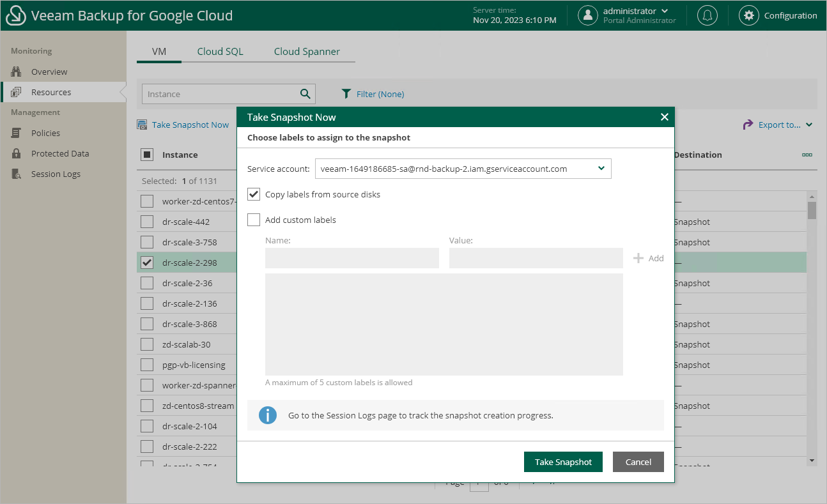827x504 pixels.
Task: Open Overview in the sidebar
Action: click(x=49, y=72)
